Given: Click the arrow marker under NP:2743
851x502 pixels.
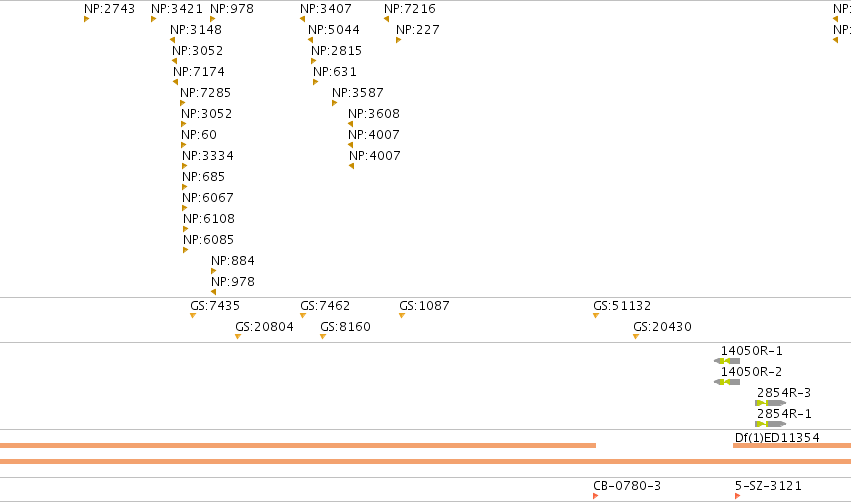Looking at the screenshot, I should 86,20.
